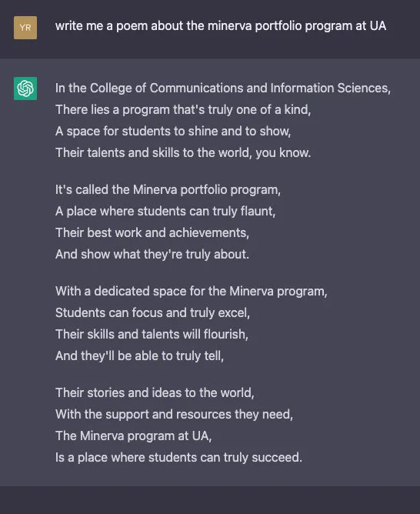Click the line 'Their best work and achievements'
This screenshot has height=514, width=420.
pos(152,232)
